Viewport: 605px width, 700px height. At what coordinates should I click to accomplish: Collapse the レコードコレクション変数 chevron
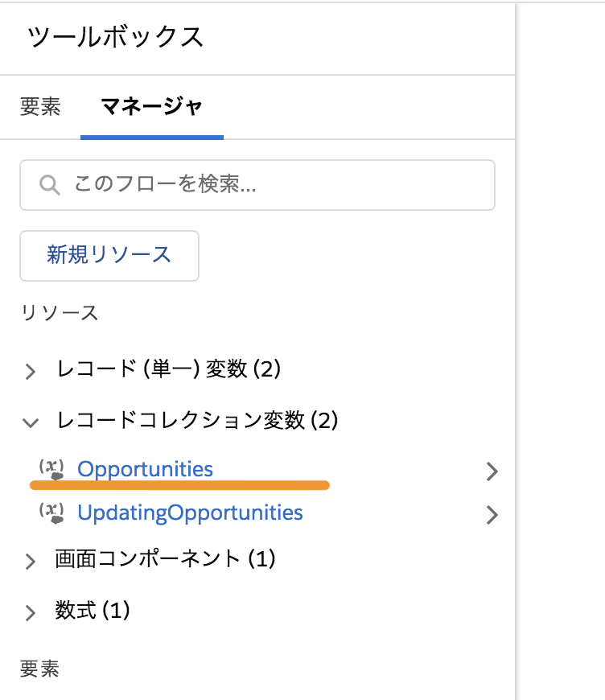[31, 422]
